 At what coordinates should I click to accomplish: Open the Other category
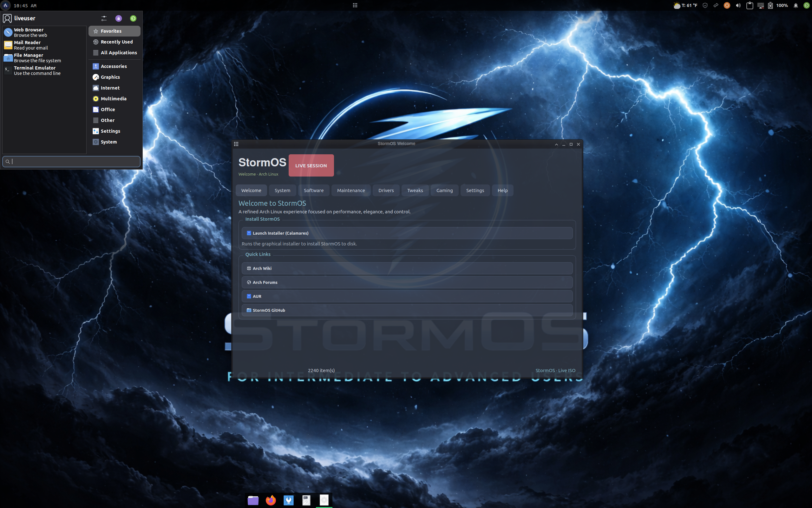pyautogui.click(x=115, y=120)
